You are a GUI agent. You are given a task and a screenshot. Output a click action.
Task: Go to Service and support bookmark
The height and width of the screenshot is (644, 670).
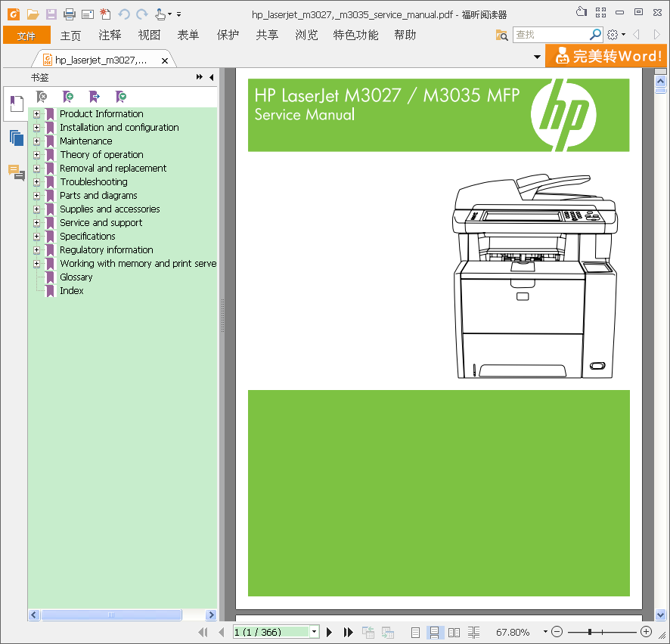[101, 222]
